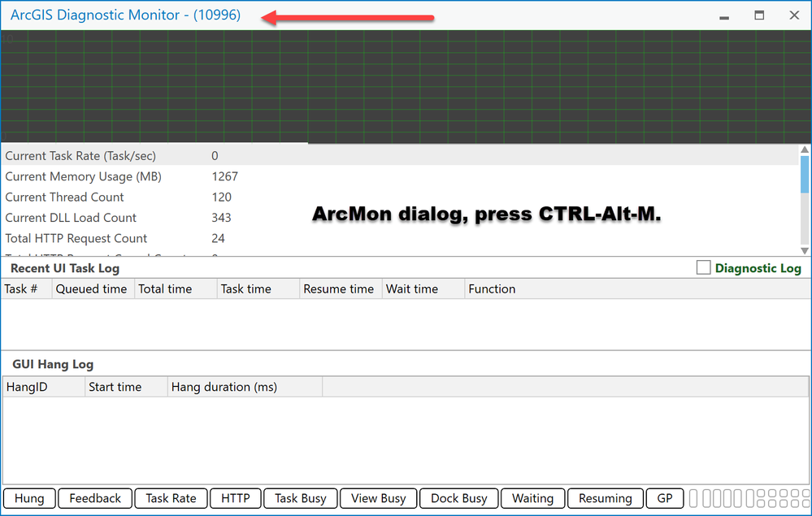Image resolution: width=812 pixels, height=516 pixels.
Task: Show the Task Rate graph
Action: tap(171, 498)
